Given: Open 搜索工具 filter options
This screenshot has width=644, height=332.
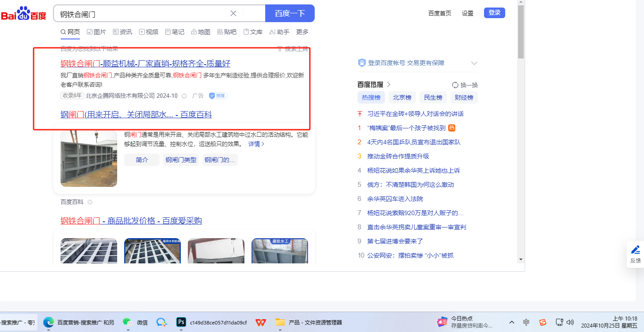Looking at the screenshot, I should coord(293,49).
